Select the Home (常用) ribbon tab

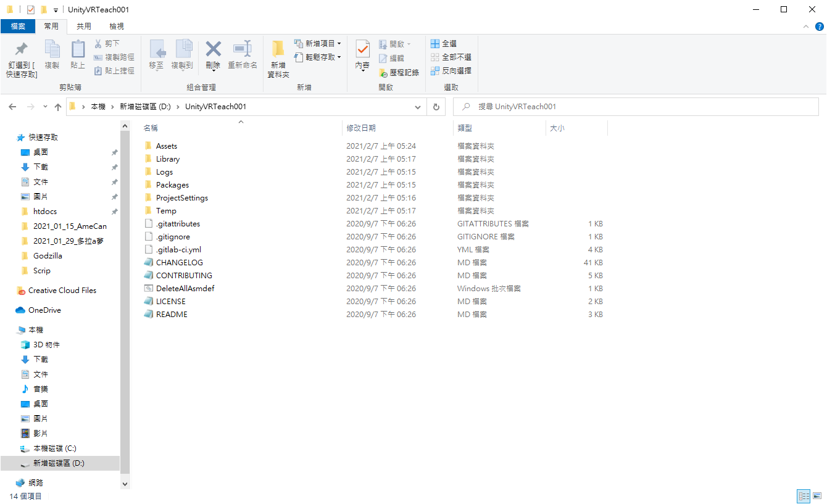pyautogui.click(x=51, y=27)
